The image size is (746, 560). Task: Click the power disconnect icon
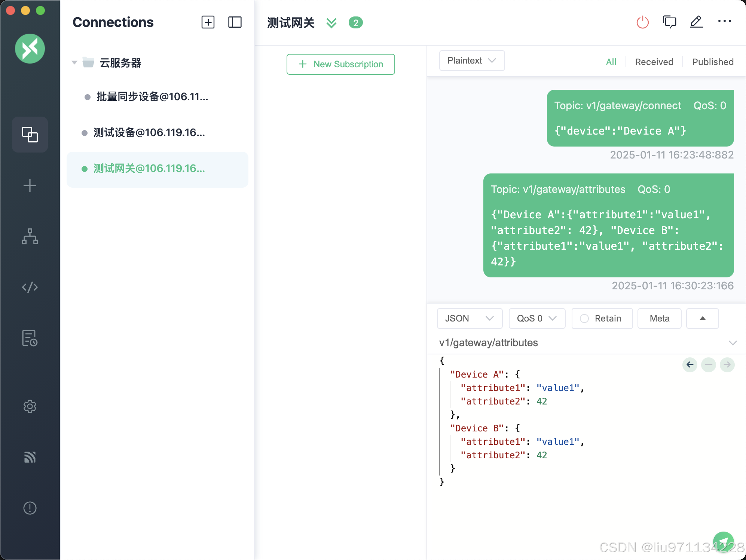click(x=642, y=22)
